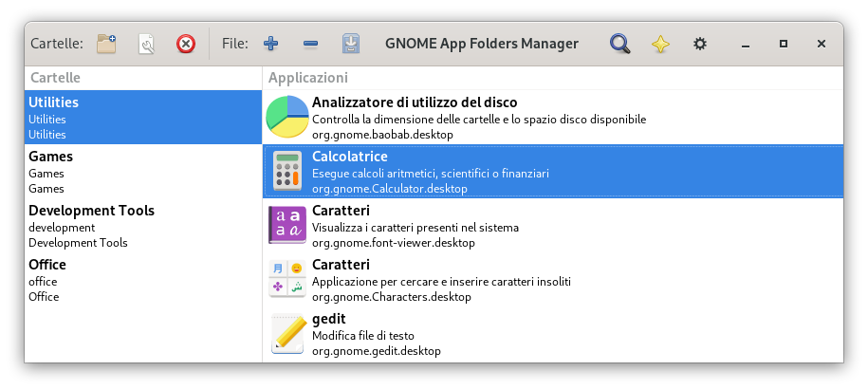Open search with magnifier icon
This screenshot has height=390, width=868.
coord(620,44)
